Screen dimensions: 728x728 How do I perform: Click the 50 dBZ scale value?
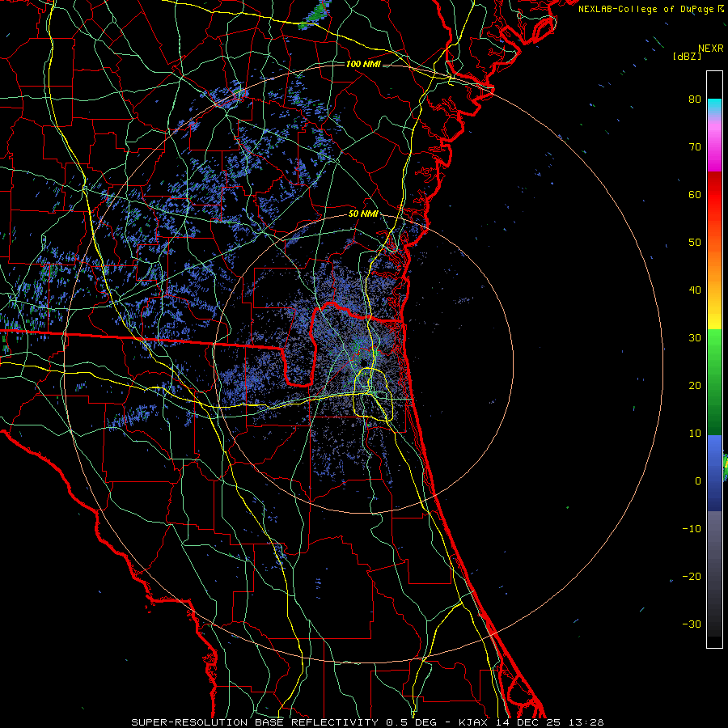(695, 243)
